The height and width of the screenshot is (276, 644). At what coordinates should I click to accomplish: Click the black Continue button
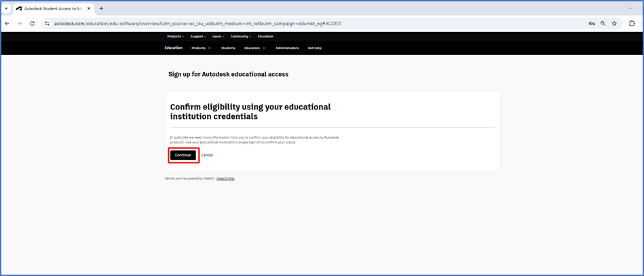point(183,155)
